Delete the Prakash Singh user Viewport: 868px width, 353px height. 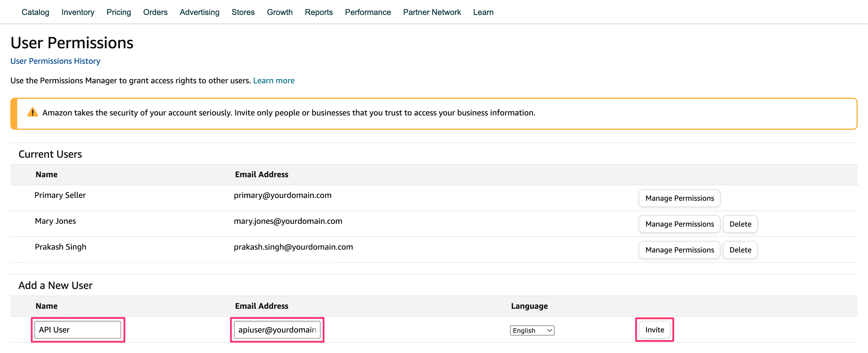tap(740, 250)
